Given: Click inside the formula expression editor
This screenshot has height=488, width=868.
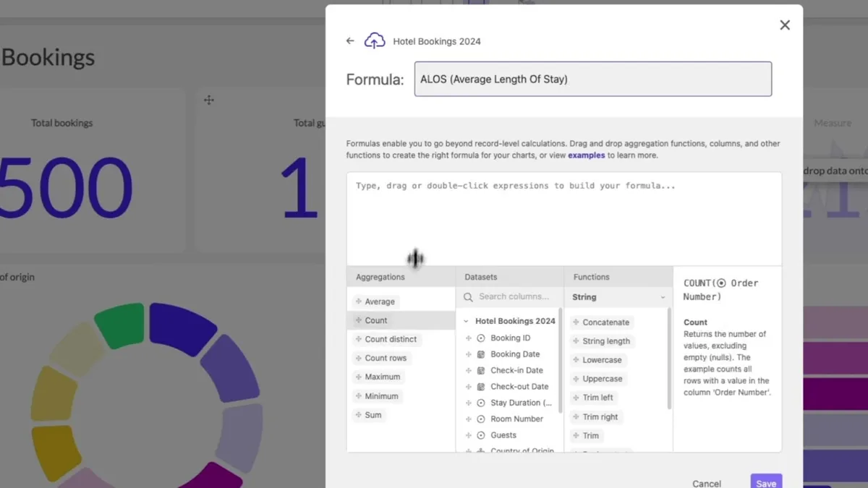Looking at the screenshot, I should click(564, 219).
